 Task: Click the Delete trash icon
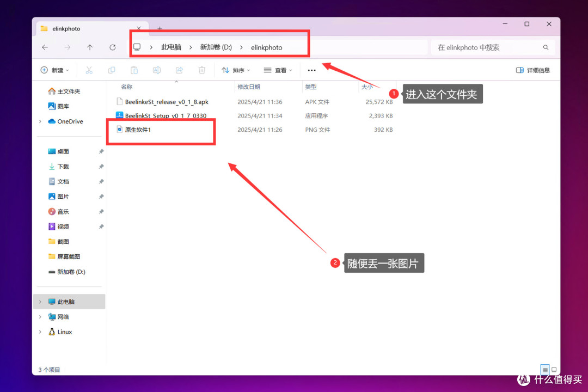tap(202, 70)
